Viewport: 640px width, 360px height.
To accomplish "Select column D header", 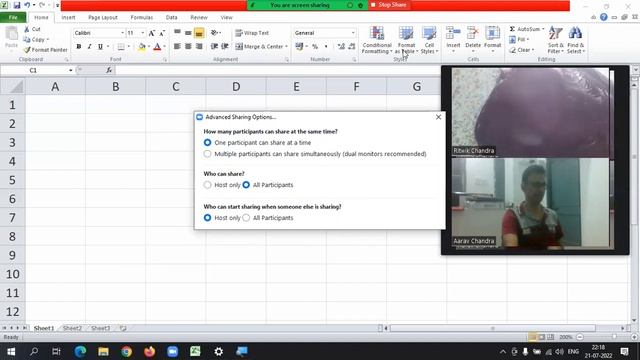I will pyautogui.click(x=236, y=87).
